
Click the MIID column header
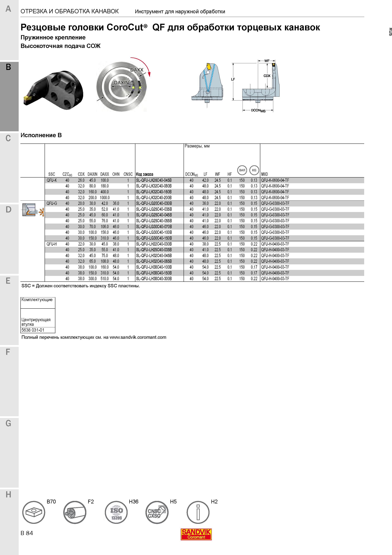tap(265, 174)
